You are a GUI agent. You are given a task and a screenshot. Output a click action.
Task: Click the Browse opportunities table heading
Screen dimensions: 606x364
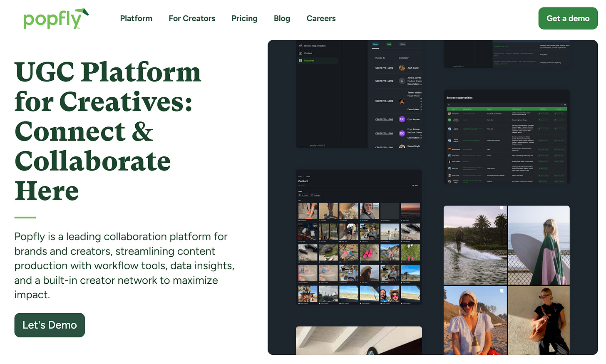[459, 98]
